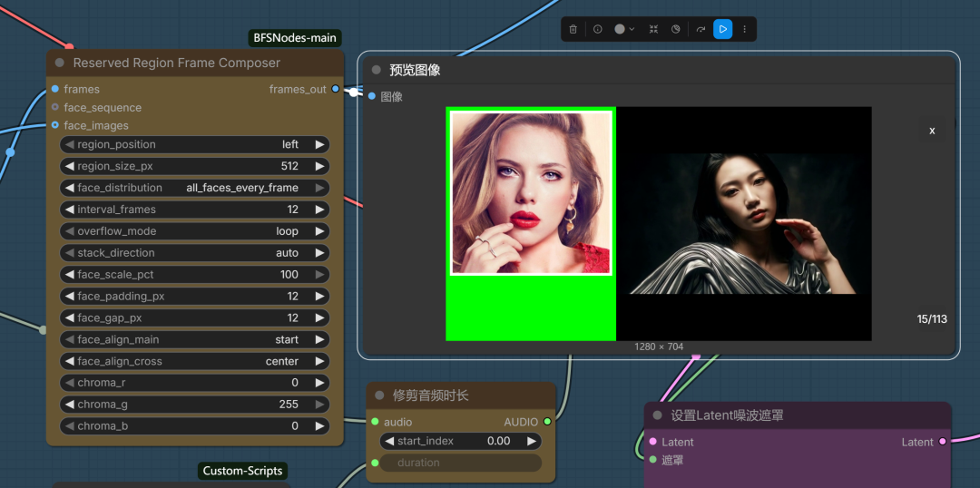Click the 1280 × 704 size label
Image resolution: width=980 pixels, height=488 pixels.
click(x=659, y=346)
